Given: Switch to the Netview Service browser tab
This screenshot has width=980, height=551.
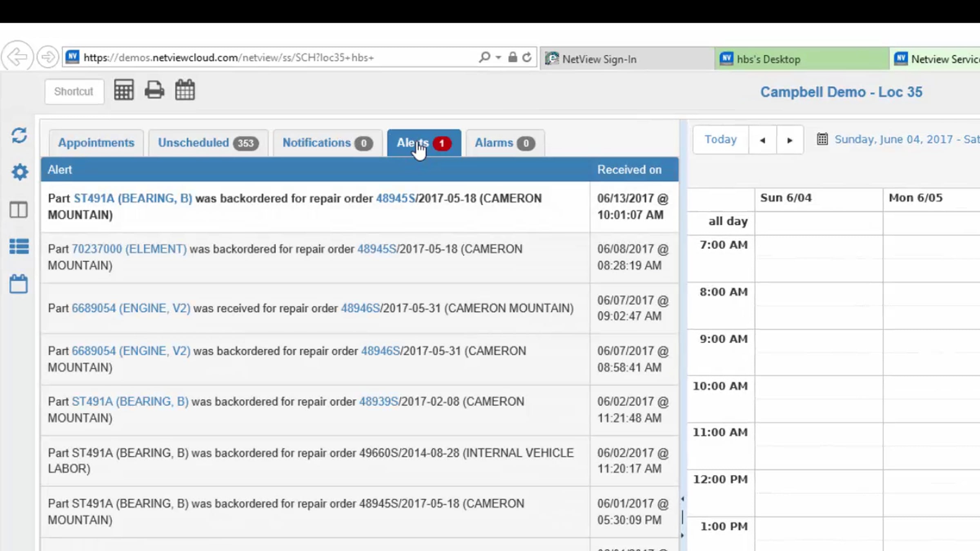Looking at the screenshot, I should (935, 59).
